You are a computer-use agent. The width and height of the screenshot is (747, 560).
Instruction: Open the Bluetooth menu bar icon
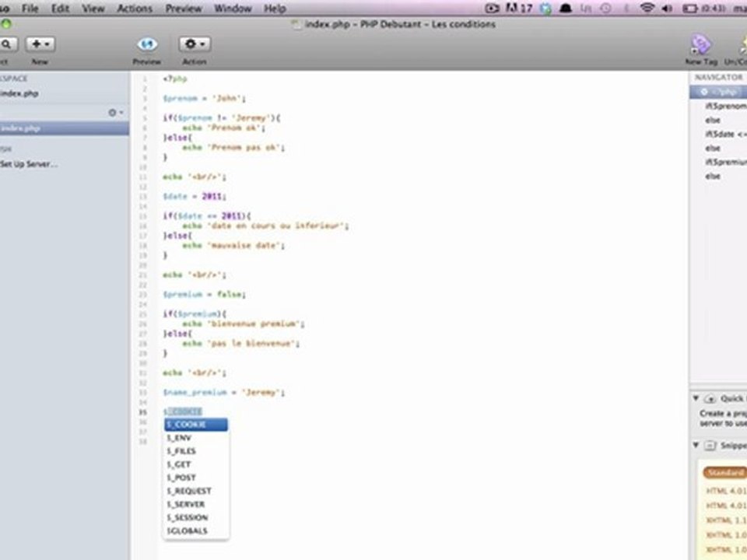626,8
